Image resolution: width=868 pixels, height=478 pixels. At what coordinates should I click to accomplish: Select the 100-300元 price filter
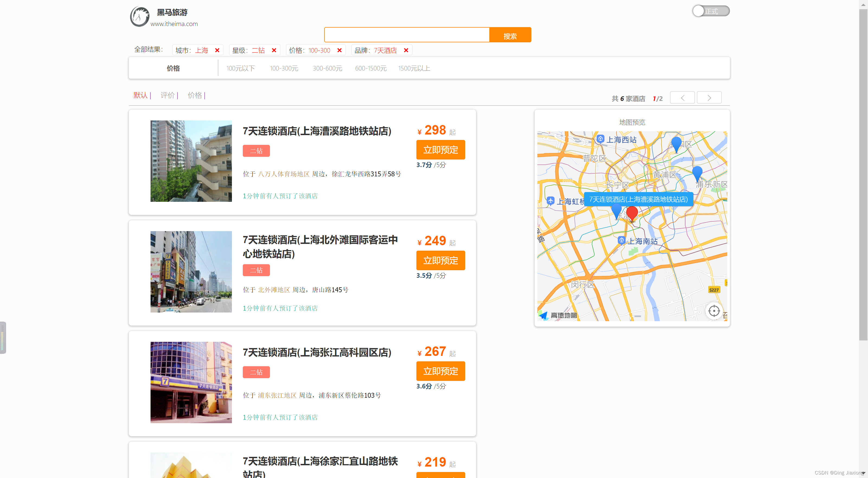pyautogui.click(x=284, y=68)
